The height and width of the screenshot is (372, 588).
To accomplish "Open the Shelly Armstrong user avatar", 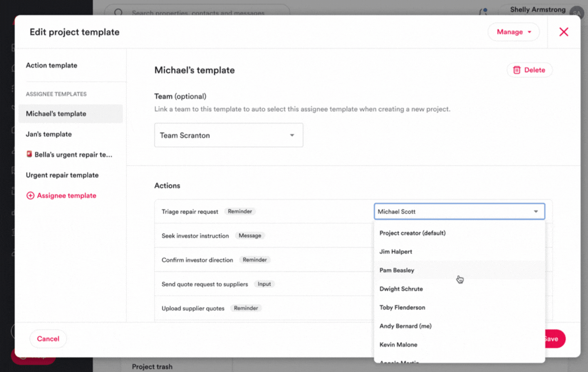I will tap(577, 12).
